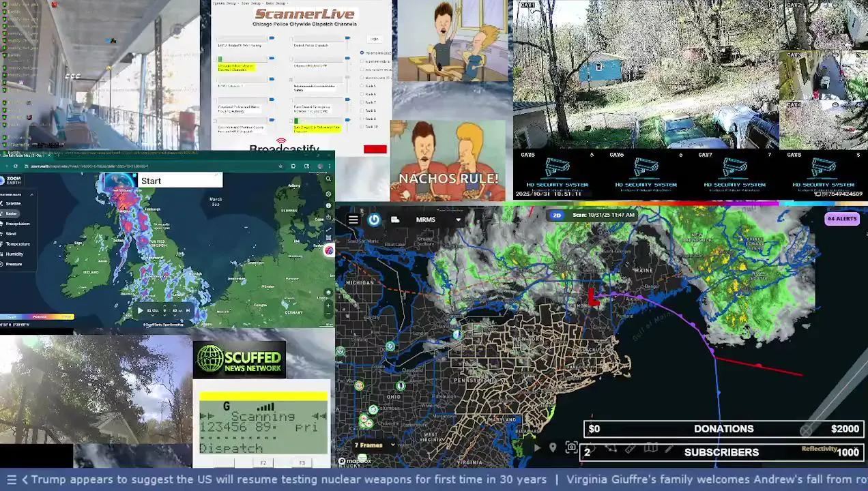This screenshot has width=868, height=491.
Task: Adjust the Chicago Police Citywide volume slider
Action: [272, 58]
